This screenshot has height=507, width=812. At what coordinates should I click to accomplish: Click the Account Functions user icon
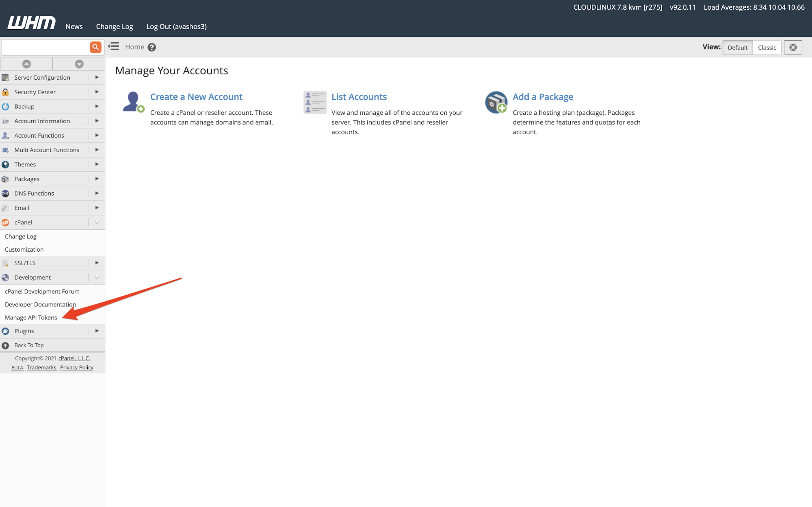click(x=5, y=136)
